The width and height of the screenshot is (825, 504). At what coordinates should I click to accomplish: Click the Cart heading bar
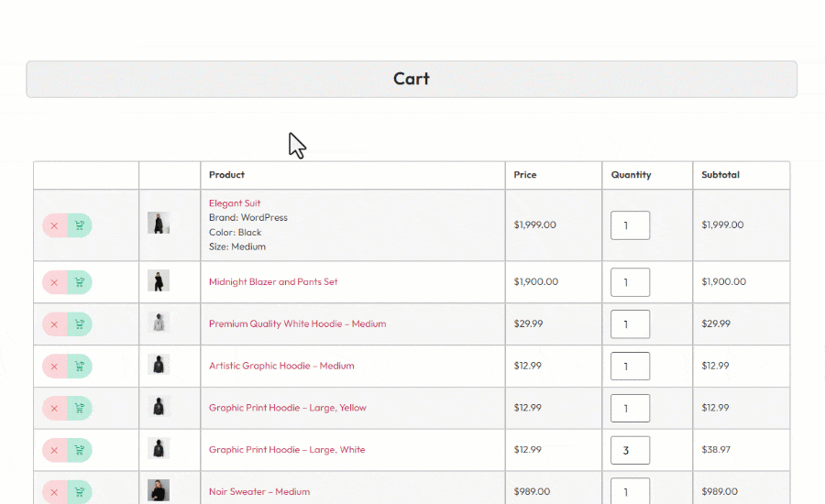(x=412, y=79)
